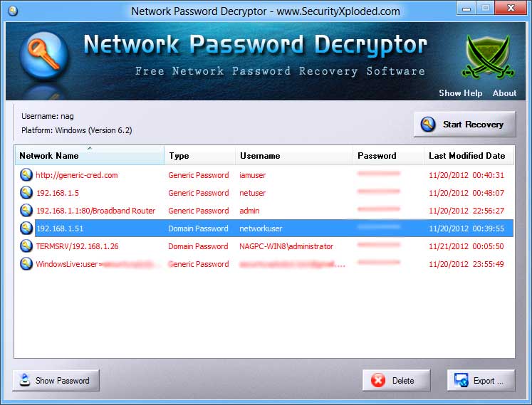
Task: Sort entries by Type column header
Action: (199, 156)
